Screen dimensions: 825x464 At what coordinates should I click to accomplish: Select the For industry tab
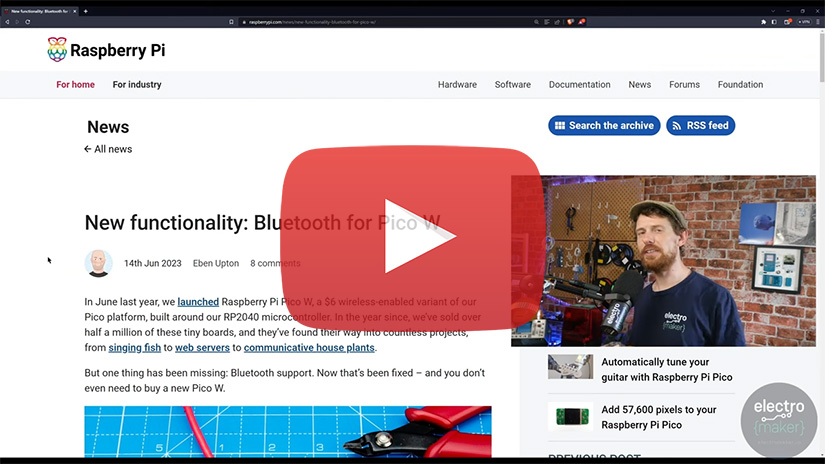click(137, 85)
